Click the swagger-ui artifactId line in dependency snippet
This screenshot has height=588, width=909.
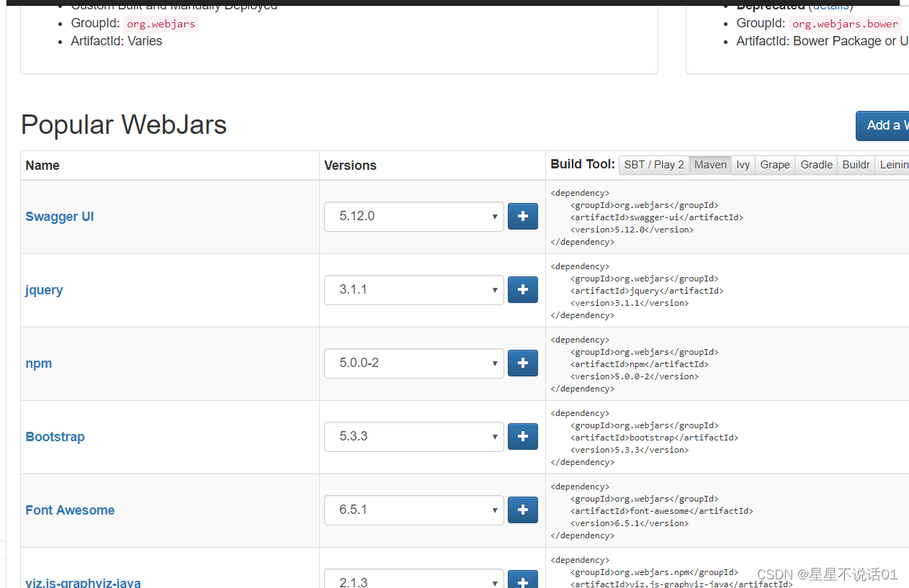[x=657, y=217]
